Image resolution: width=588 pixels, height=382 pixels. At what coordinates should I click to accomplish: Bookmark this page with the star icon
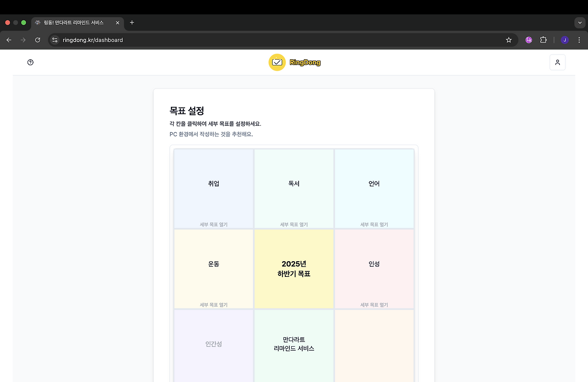click(x=509, y=40)
